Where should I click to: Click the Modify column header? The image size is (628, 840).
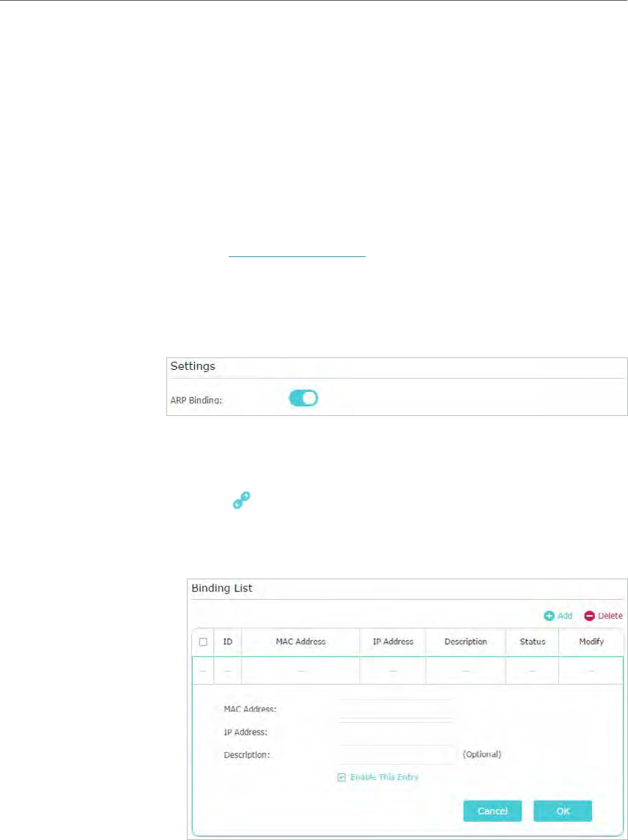click(591, 642)
